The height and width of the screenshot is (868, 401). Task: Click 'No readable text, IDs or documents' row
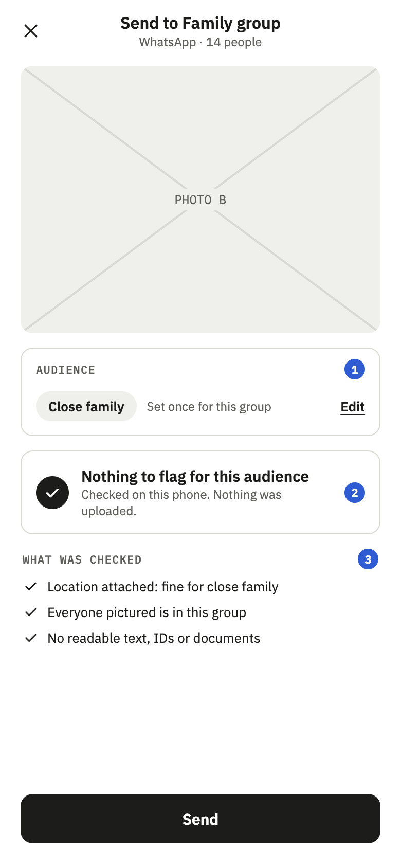(142, 638)
